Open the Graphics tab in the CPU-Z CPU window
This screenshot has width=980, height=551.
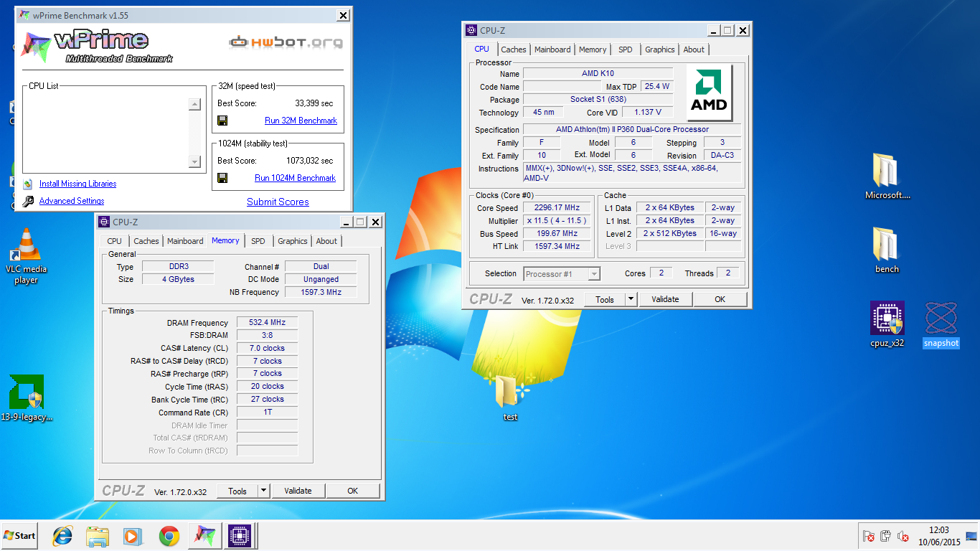click(x=660, y=50)
